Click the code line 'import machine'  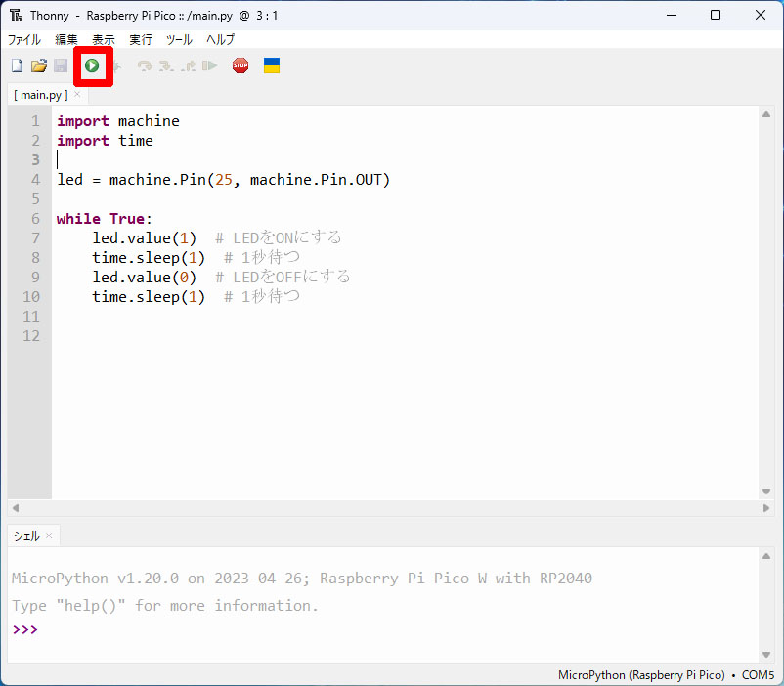click(x=118, y=121)
